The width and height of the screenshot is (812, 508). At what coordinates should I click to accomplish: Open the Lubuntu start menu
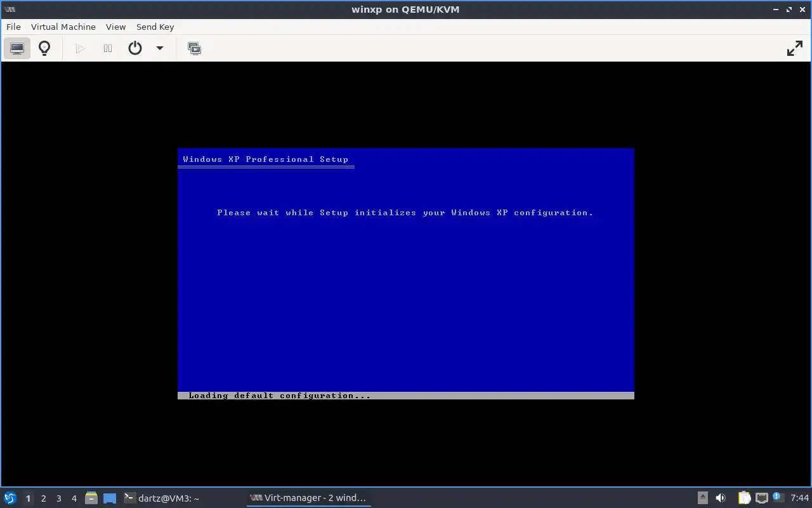tap(10, 498)
